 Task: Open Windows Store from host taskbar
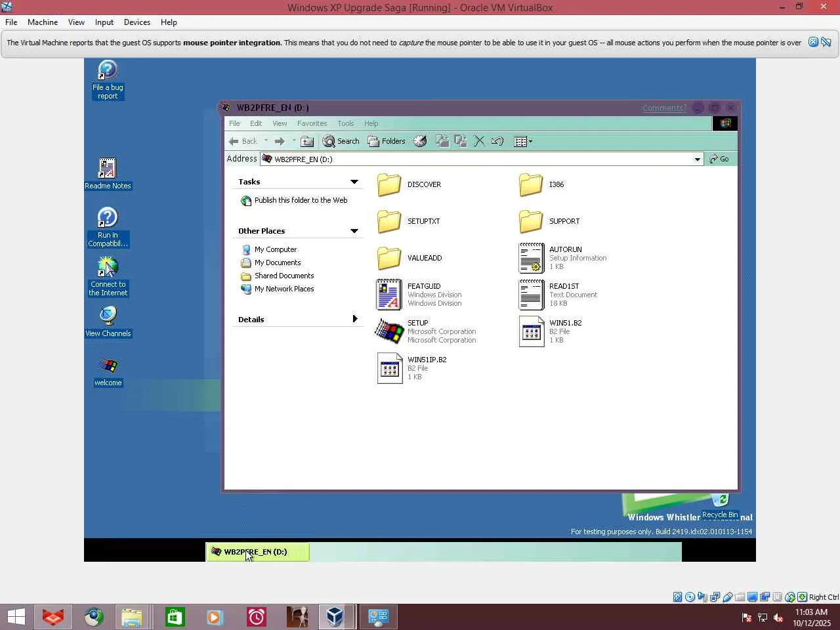pyautogui.click(x=175, y=617)
